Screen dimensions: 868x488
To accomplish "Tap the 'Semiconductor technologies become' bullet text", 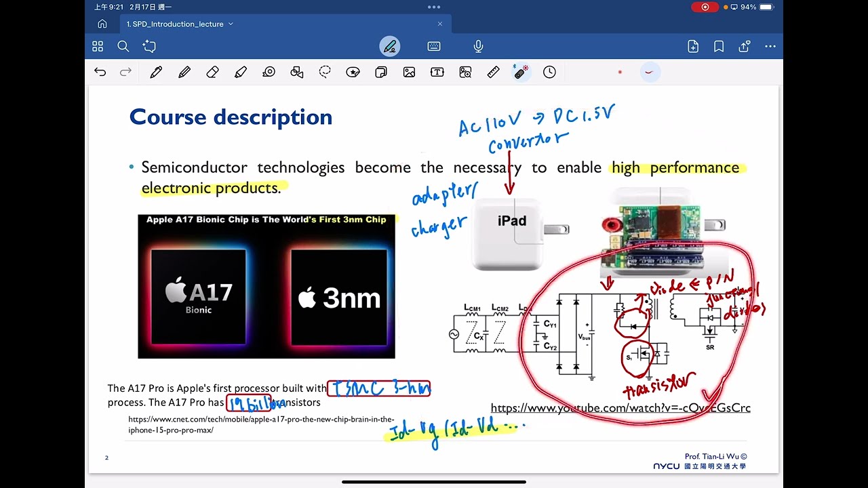I will (x=439, y=178).
